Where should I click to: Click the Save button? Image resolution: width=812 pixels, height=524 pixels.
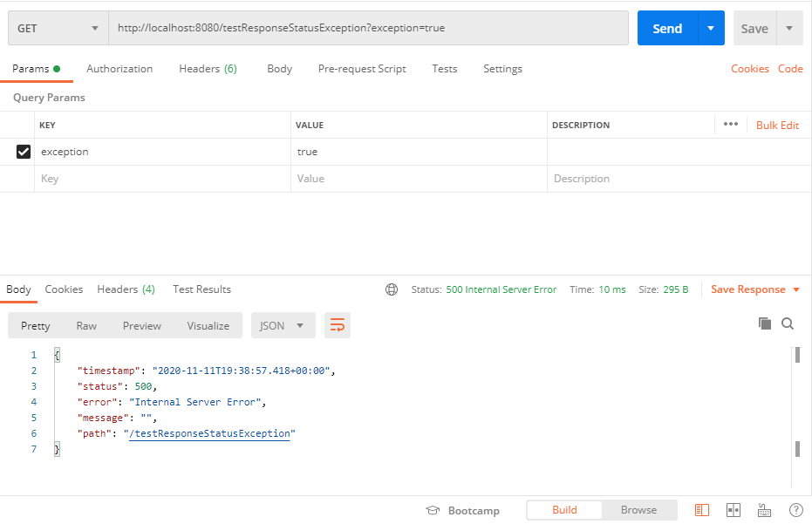click(x=754, y=28)
